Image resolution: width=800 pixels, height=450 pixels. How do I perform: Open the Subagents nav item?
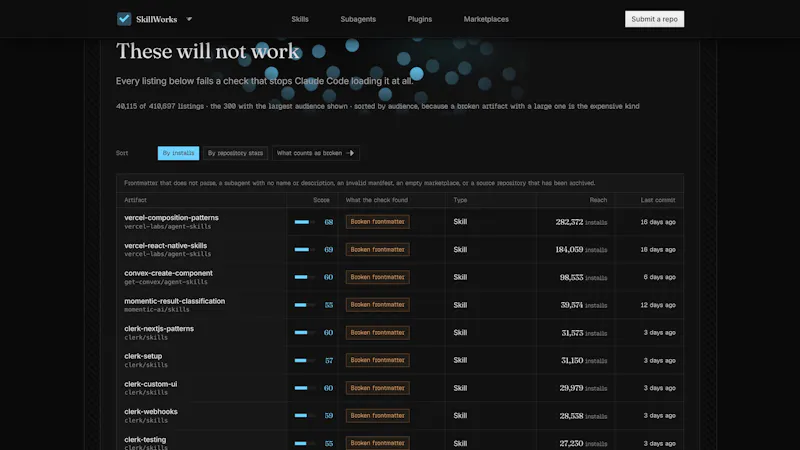358,19
